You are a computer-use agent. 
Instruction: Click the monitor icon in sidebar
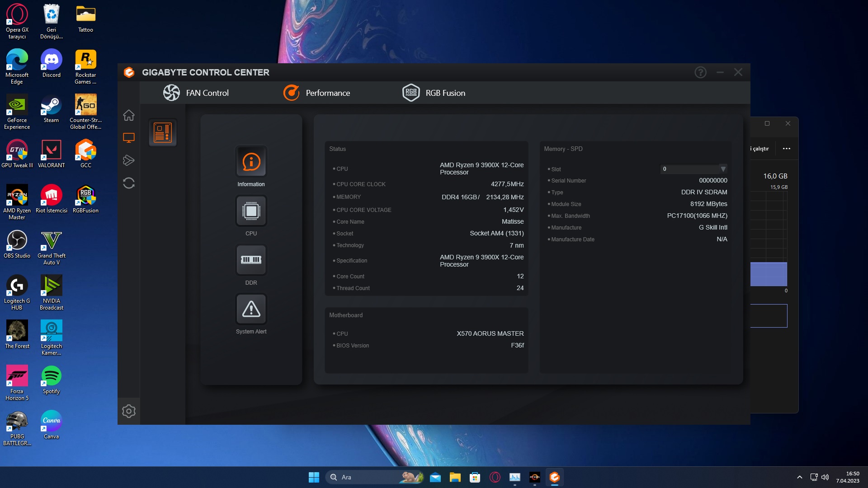point(129,138)
